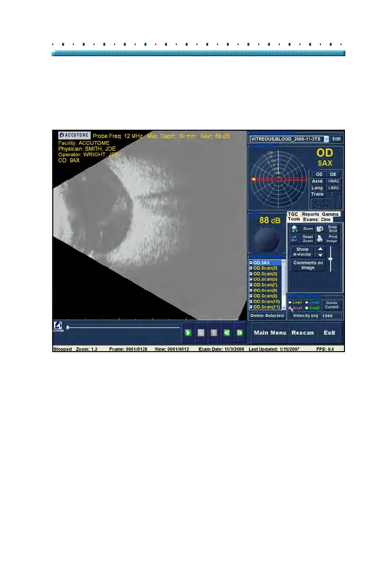380x588 pixels.
Task: Click the Reset Zoom arrows icon
Action: [x=295, y=238]
